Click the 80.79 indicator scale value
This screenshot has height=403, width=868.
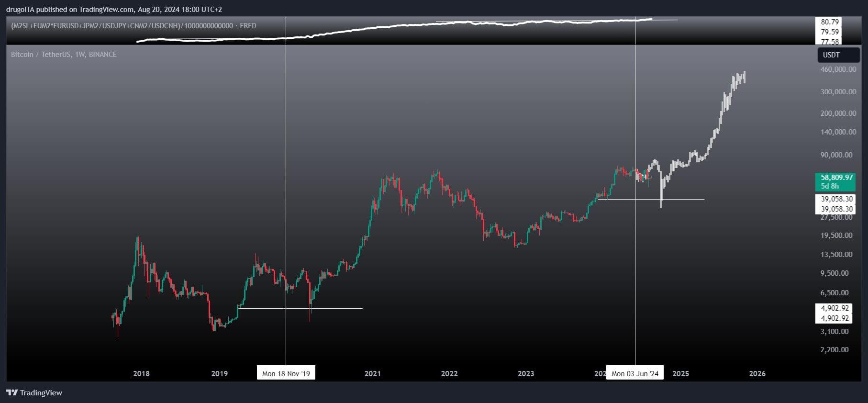830,22
